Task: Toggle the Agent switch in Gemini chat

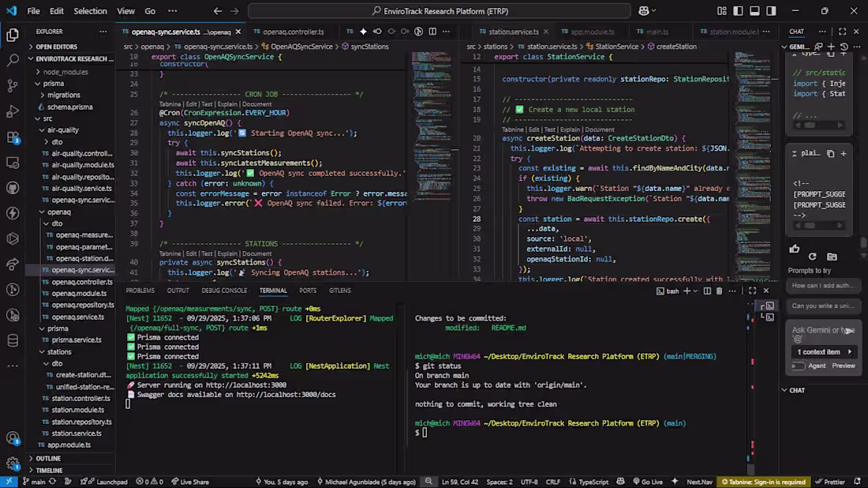Action: click(x=799, y=366)
